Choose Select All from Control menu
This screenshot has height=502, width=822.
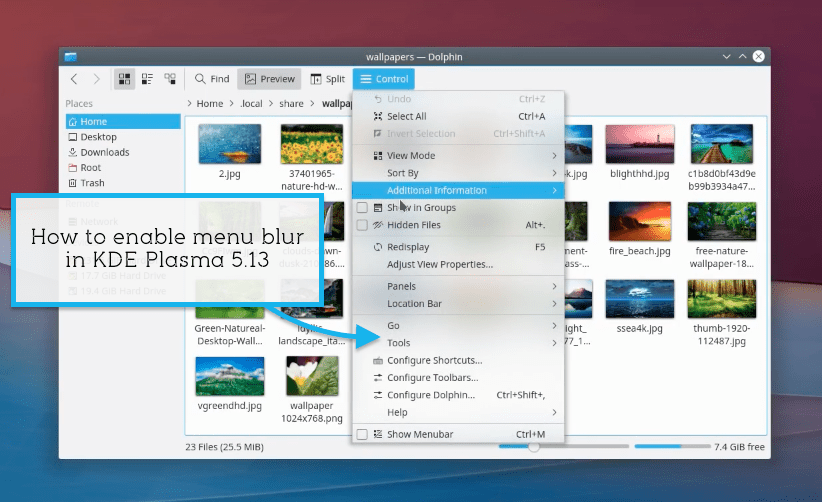406,116
